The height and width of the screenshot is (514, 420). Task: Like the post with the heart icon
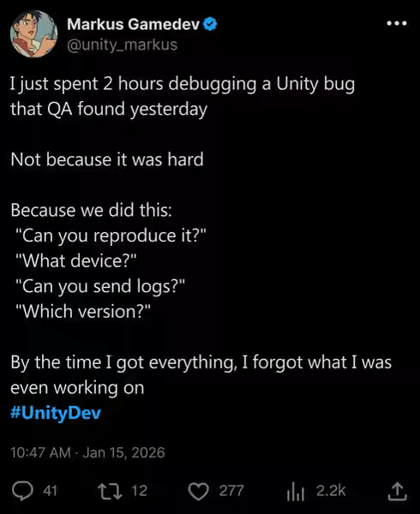[x=198, y=492]
